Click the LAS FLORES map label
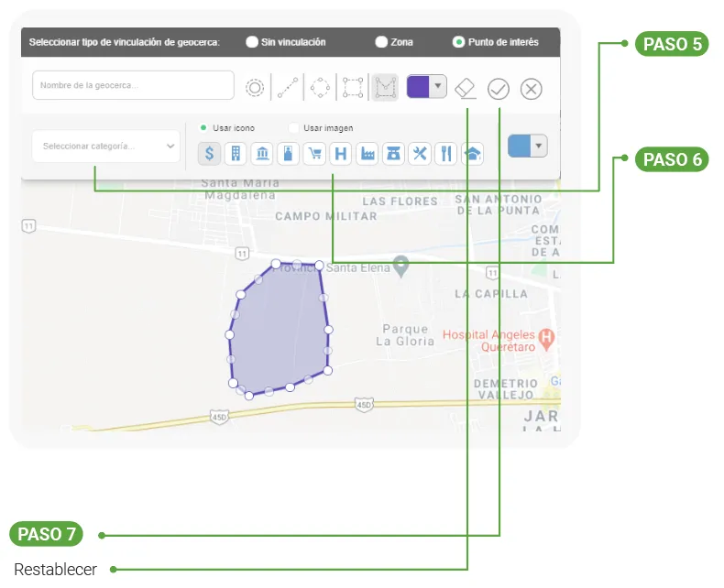Screen dimensions: 724x588 (400, 201)
